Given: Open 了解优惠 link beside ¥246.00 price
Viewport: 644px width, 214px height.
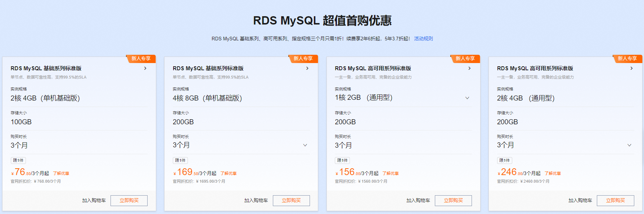Looking at the screenshot, I should (x=553, y=174).
